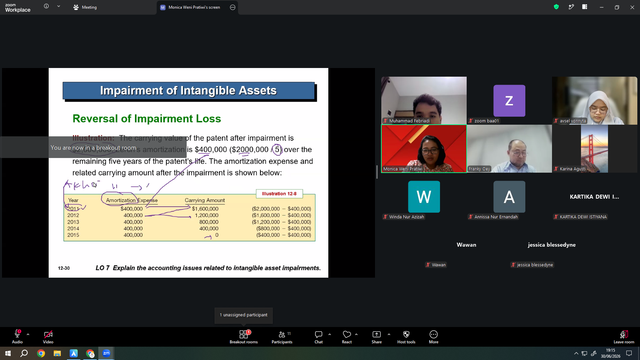
Task: Click the Zoom icon on the taskbar
Action: 106,353
